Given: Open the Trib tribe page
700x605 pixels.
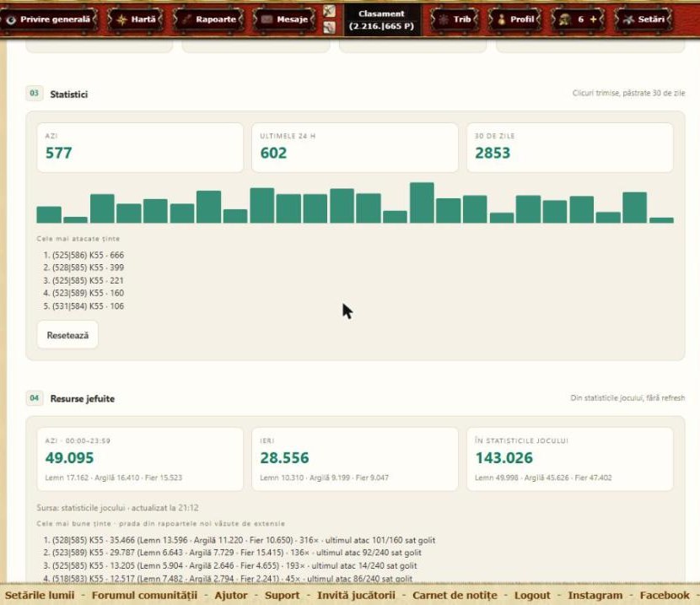Looking at the screenshot, I should [455, 19].
